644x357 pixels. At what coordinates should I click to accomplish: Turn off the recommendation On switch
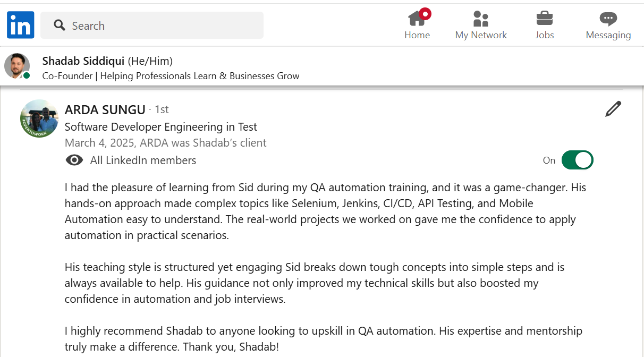coord(577,160)
